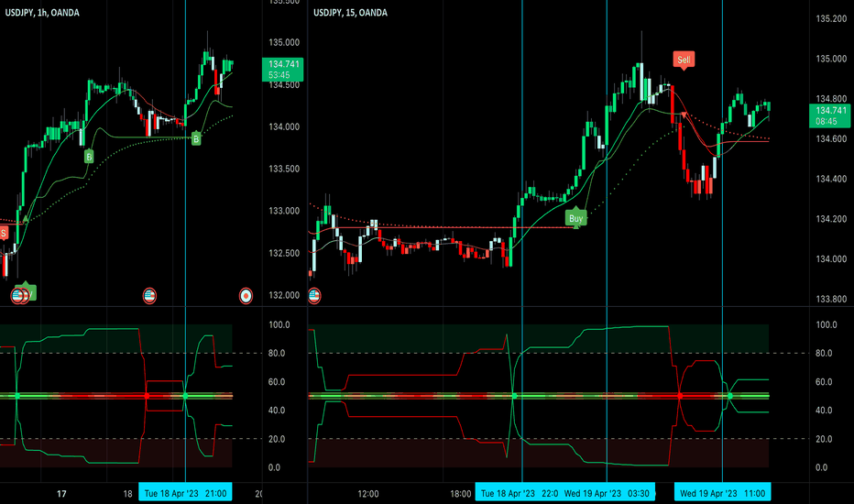Click the 133.800 price on 15-minute price scale
854x504 pixels.
pyautogui.click(x=831, y=299)
